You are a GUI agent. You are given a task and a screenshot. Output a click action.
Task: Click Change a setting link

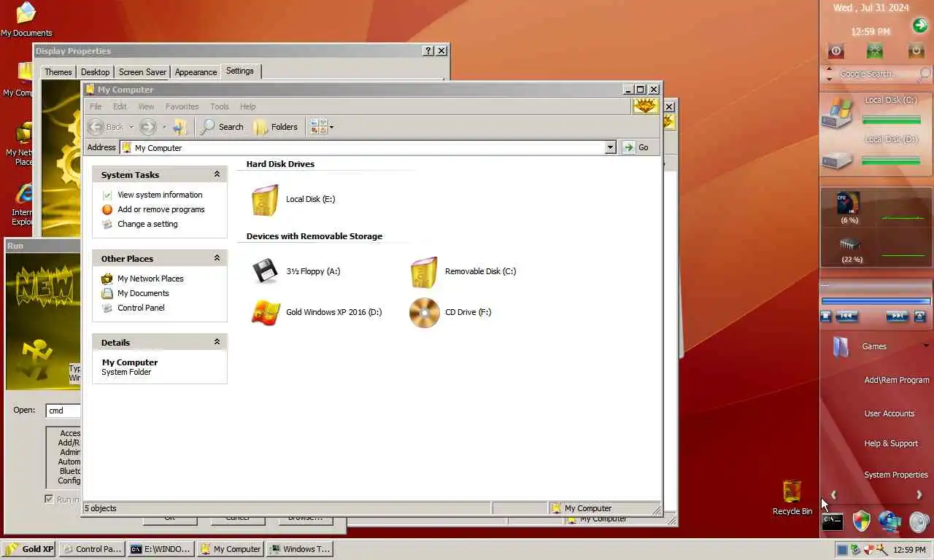tap(147, 224)
